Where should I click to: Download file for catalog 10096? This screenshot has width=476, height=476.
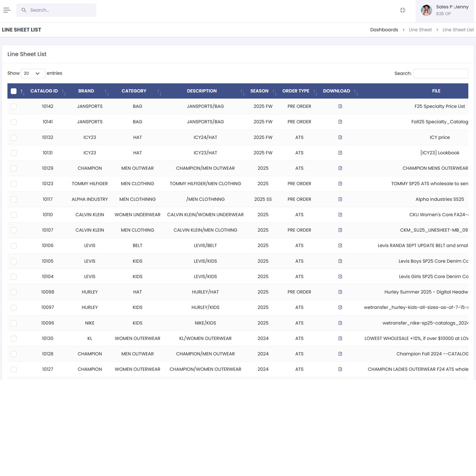click(x=340, y=323)
